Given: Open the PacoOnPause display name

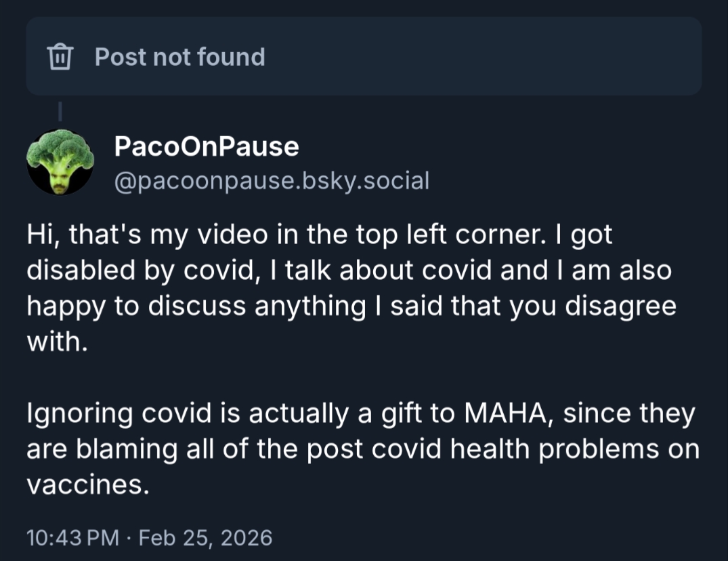Looking at the screenshot, I should pyautogui.click(x=206, y=146).
